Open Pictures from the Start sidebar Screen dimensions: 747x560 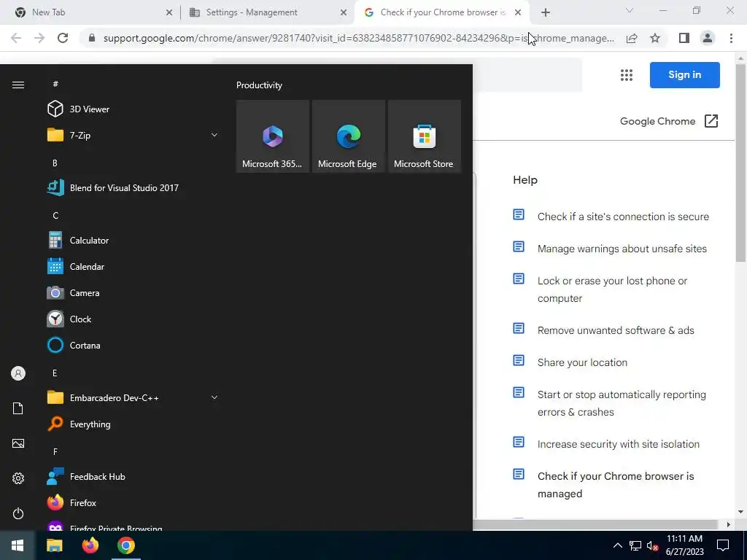pyautogui.click(x=18, y=443)
